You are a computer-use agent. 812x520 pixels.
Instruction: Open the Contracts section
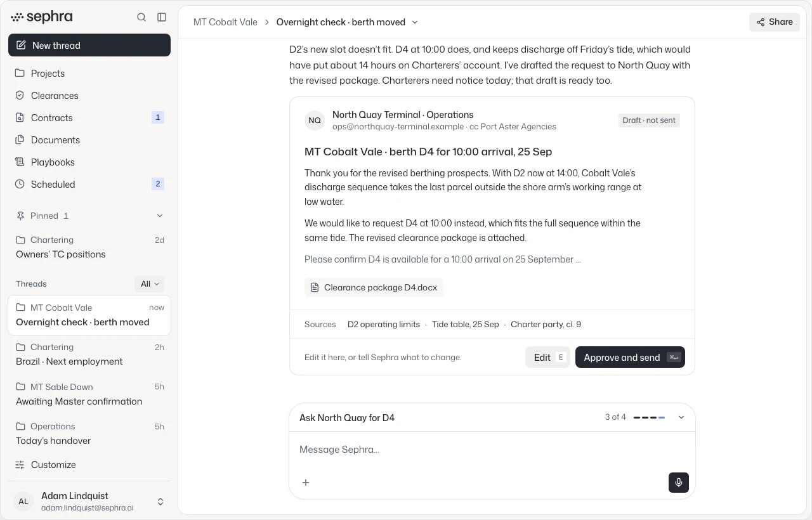89,118
